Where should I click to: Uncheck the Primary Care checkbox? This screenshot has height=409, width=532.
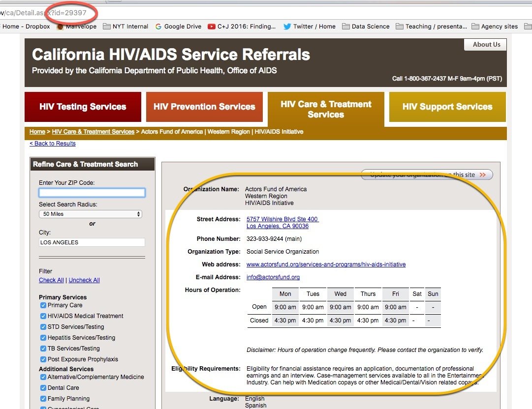[x=43, y=305]
